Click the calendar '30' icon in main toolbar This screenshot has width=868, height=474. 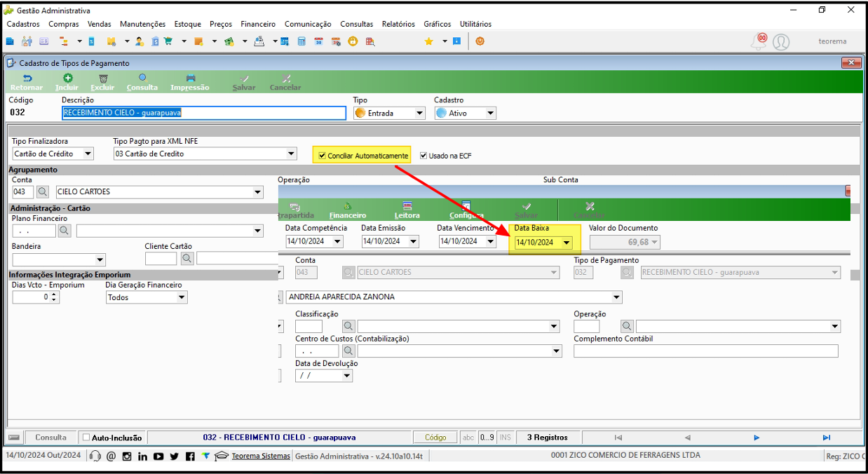(318, 41)
